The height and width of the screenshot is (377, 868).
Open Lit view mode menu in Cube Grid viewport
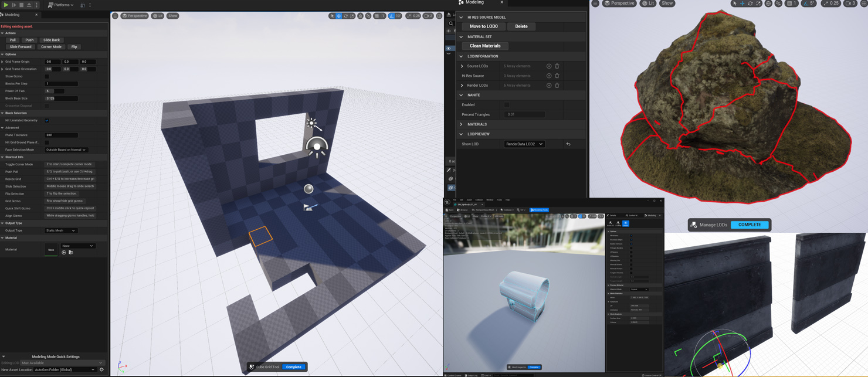[x=158, y=16]
